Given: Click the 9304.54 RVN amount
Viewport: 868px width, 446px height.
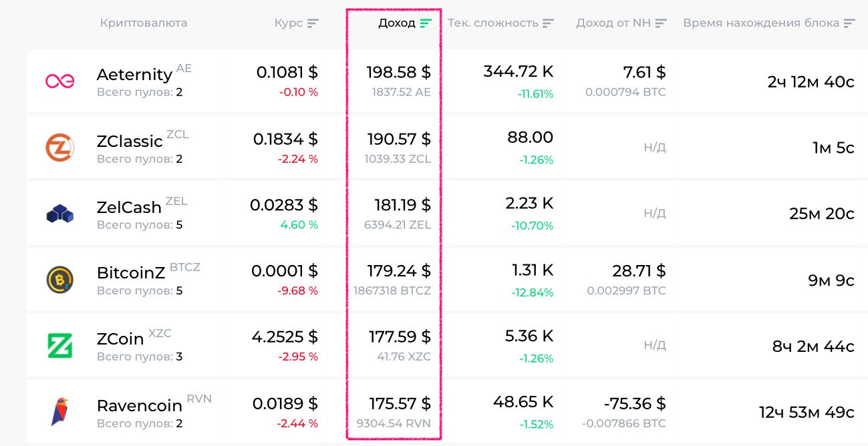Looking at the screenshot, I should (394, 423).
